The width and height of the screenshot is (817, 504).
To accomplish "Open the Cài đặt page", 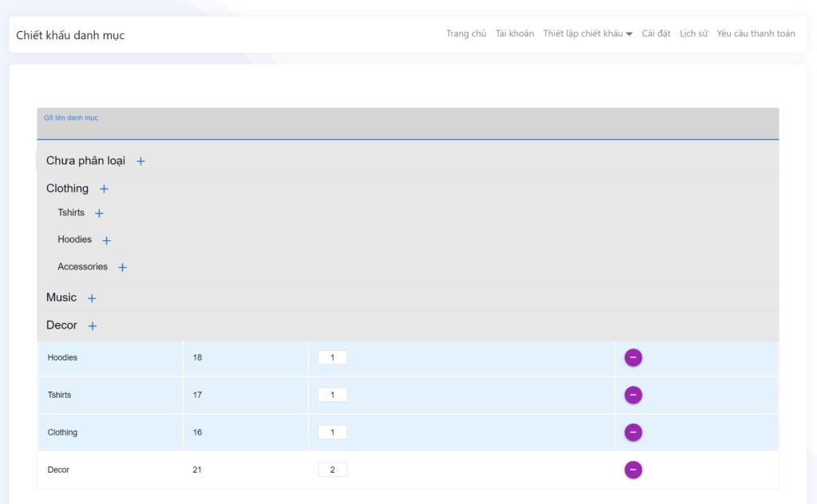I will pyautogui.click(x=656, y=33).
